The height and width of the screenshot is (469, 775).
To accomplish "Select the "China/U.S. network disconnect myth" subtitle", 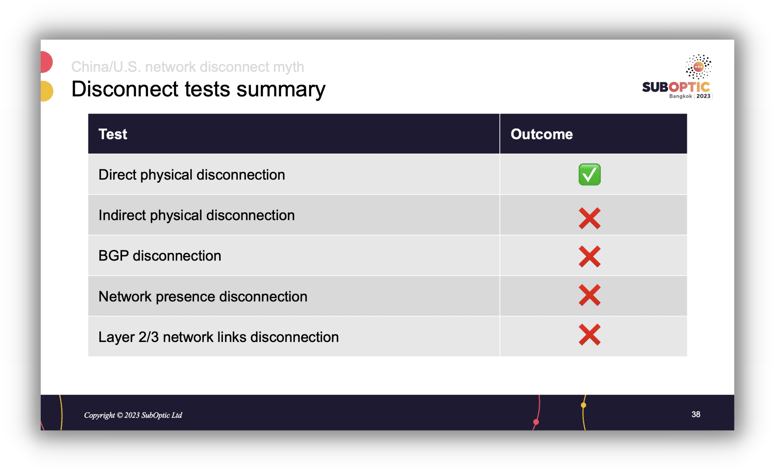I will click(187, 67).
